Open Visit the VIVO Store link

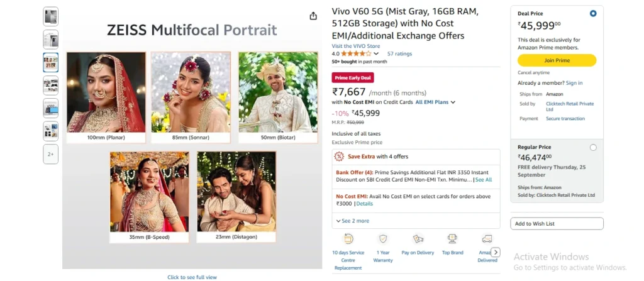pyautogui.click(x=356, y=46)
